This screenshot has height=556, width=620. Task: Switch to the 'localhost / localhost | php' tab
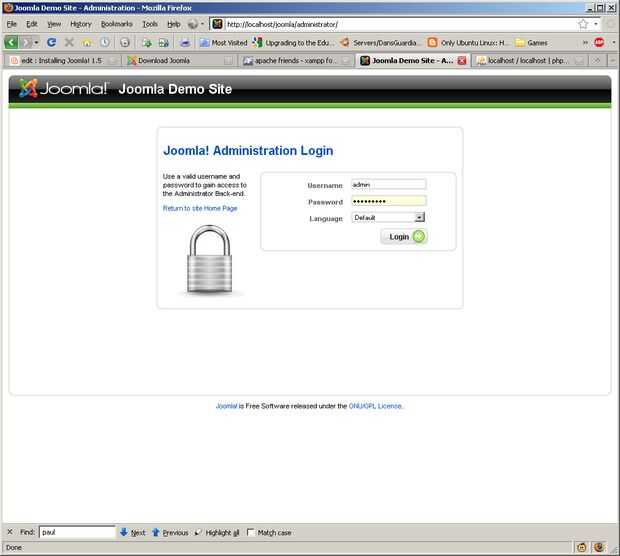coord(528,61)
